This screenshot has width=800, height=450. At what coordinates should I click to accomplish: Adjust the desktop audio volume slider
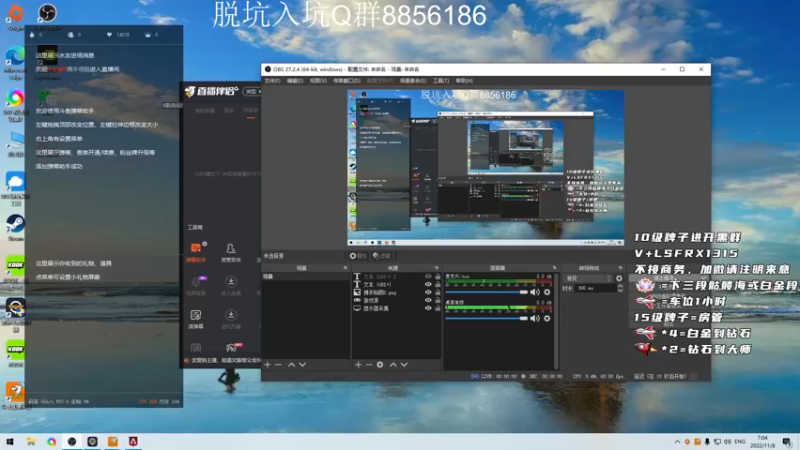[486, 318]
